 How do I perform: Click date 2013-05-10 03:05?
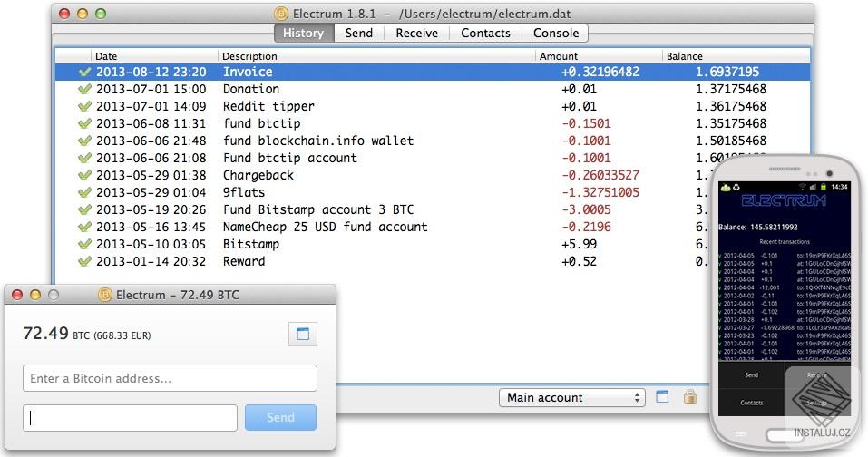tap(151, 244)
